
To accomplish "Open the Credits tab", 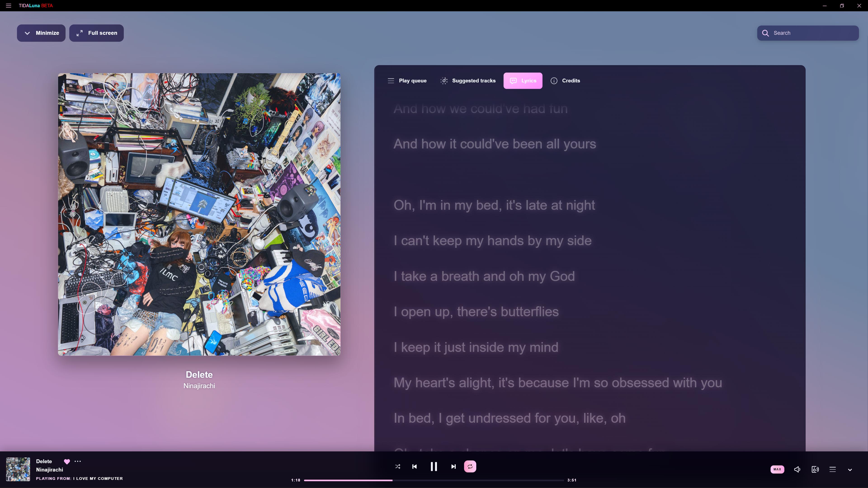I will tap(565, 80).
